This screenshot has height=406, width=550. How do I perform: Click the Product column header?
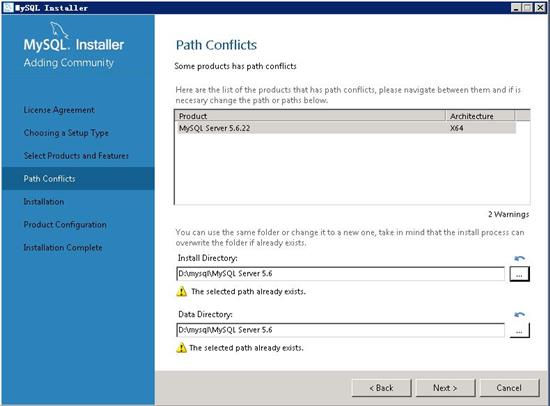pyautogui.click(x=310, y=116)
